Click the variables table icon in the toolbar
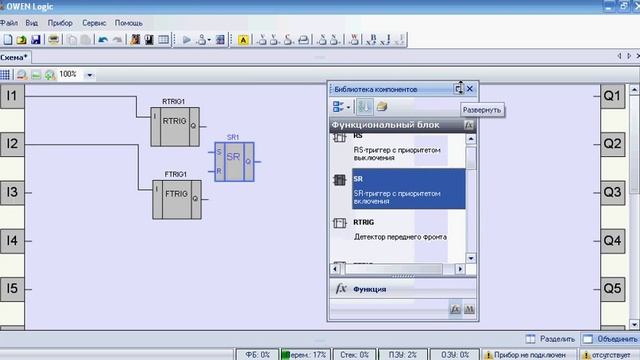This screenshot has width=640, height=360. [163, 40]
